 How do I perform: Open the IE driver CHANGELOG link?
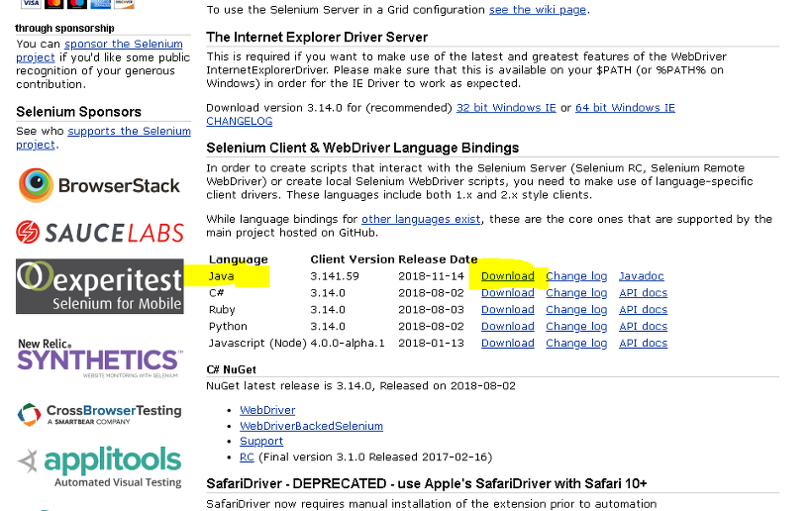(240, 121)
